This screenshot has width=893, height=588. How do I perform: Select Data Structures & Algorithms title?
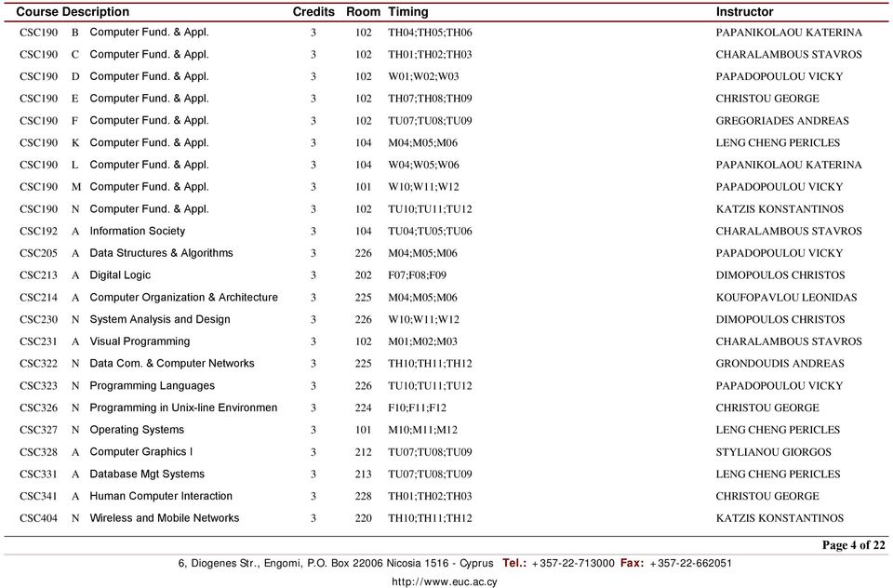tap(161, 253)
